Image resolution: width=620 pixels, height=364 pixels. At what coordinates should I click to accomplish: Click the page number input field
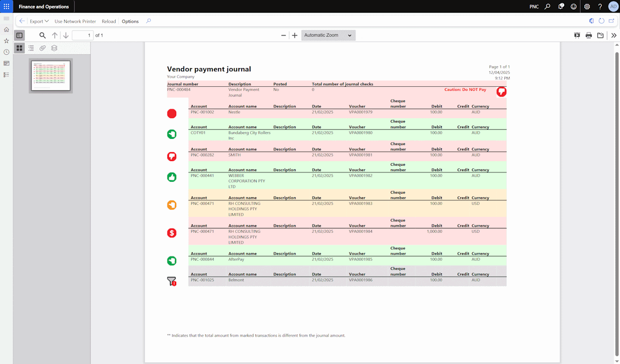(82, 36)
